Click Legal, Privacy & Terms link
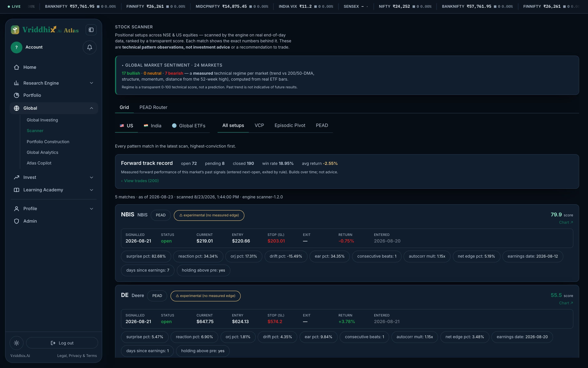The image size is (588, 368). tap(77, 356)
